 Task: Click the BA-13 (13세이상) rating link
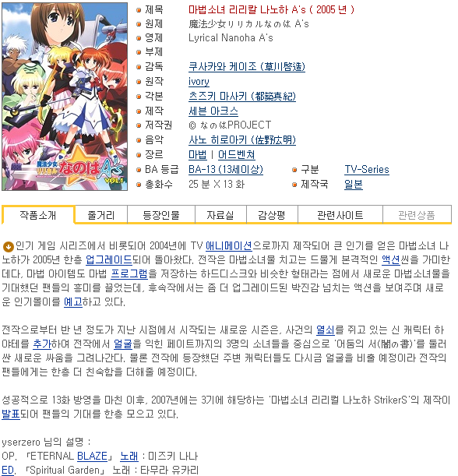click(226, 169)
